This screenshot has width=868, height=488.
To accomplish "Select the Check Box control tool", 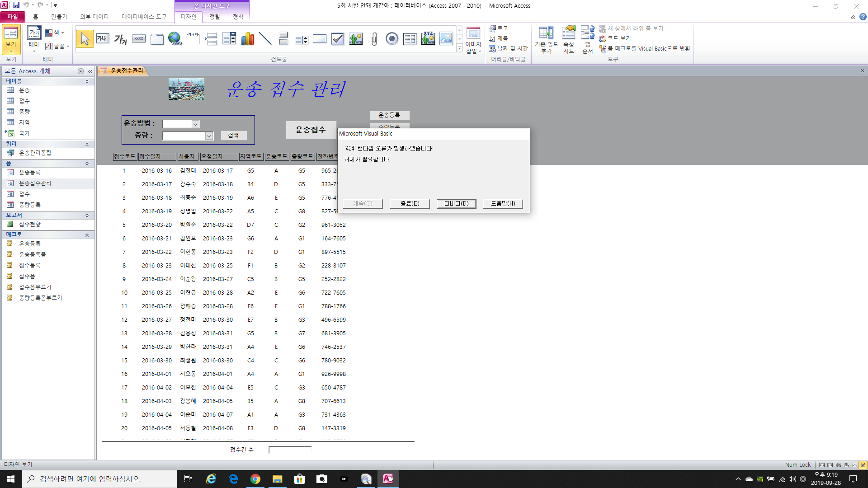I will (x=338, y=39).
